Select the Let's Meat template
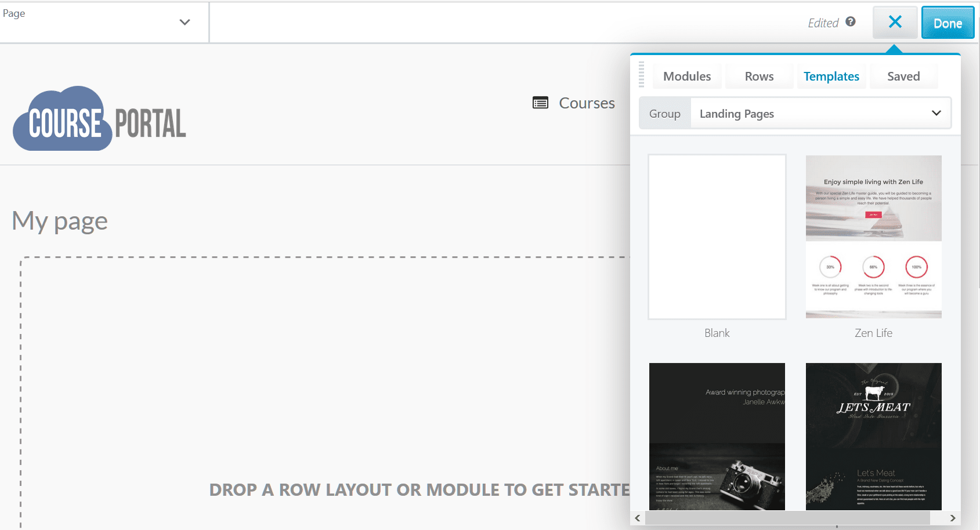980x530 pixels. coord(873,437)
